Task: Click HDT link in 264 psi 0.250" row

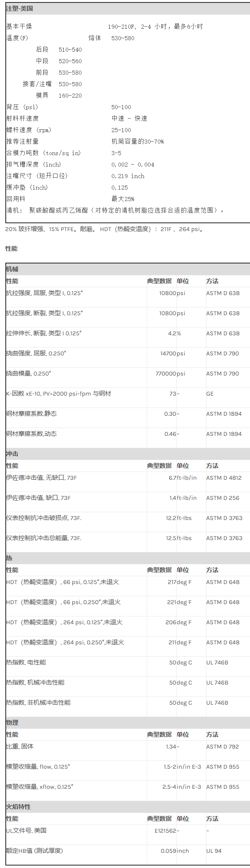Action: tap(12, 642)
